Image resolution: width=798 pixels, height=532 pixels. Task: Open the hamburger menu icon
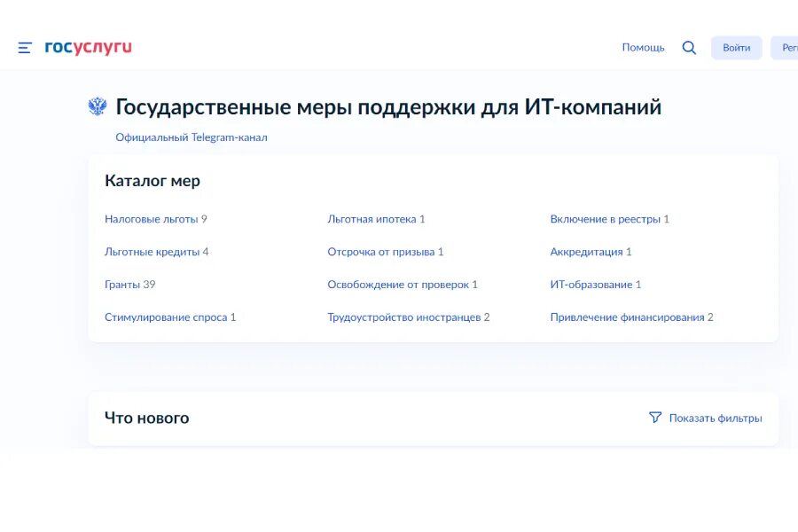coord(25,48)
